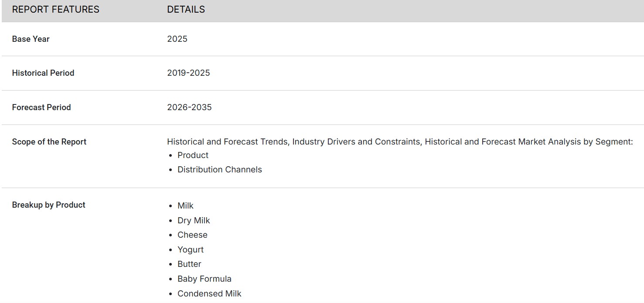The image size is (644, 303).
Task: Click the Distribution Channels bullet item
Action: [x=219, y=170]
